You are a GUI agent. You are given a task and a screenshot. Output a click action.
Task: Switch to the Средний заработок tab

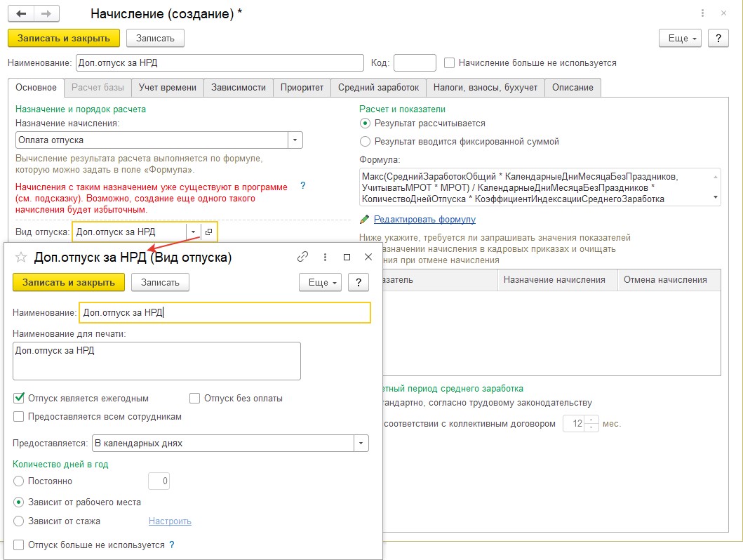[378, 88]
